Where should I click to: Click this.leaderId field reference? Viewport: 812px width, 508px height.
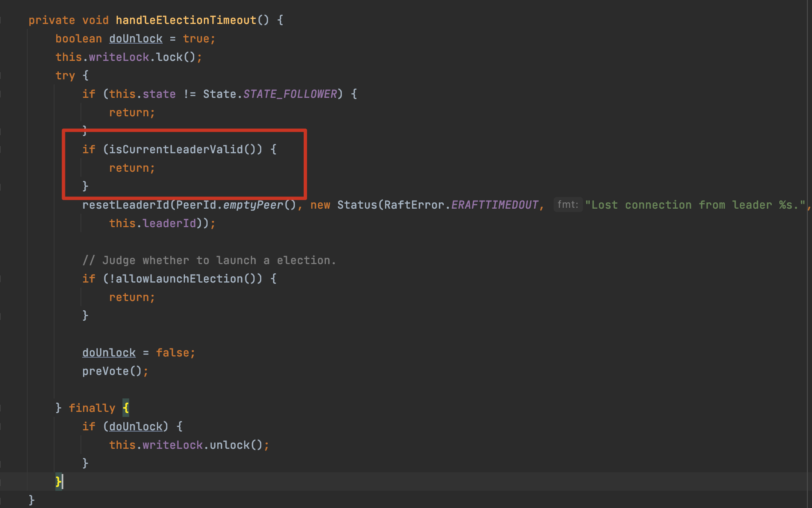169,223
